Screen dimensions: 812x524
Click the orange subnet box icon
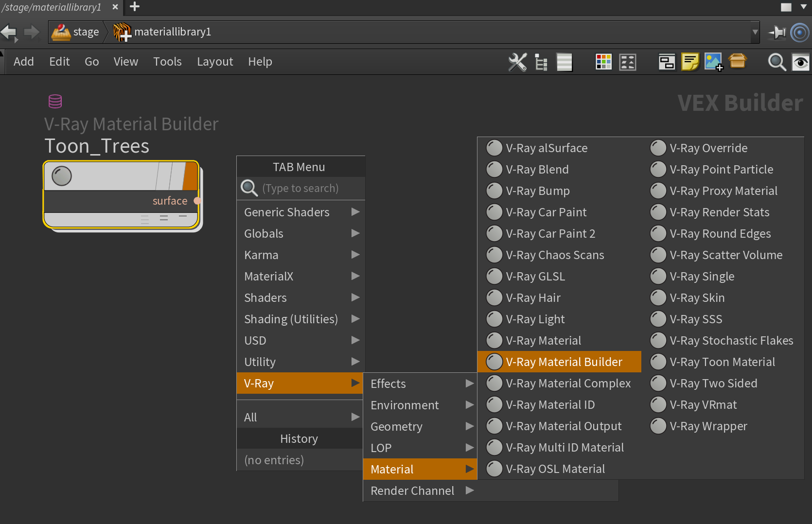click(x=738, y=61)
